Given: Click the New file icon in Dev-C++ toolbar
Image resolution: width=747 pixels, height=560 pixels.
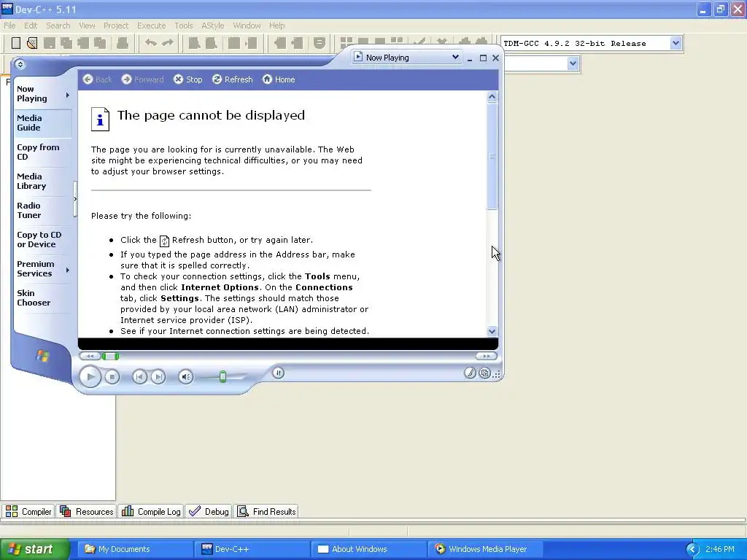Looking at the screenshot, I should click(16, 43).
